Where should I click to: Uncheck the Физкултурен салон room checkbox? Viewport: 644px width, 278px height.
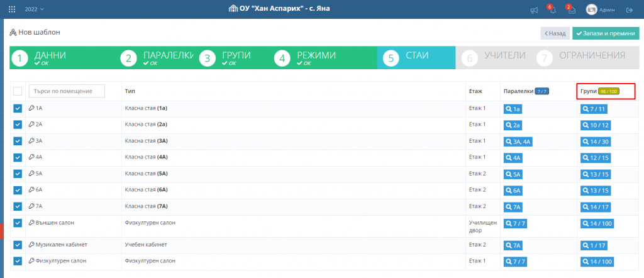(18, 261)
